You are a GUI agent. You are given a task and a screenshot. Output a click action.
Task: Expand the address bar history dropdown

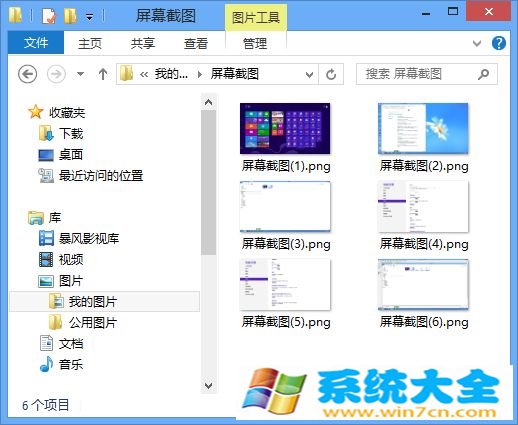[309, 74]
